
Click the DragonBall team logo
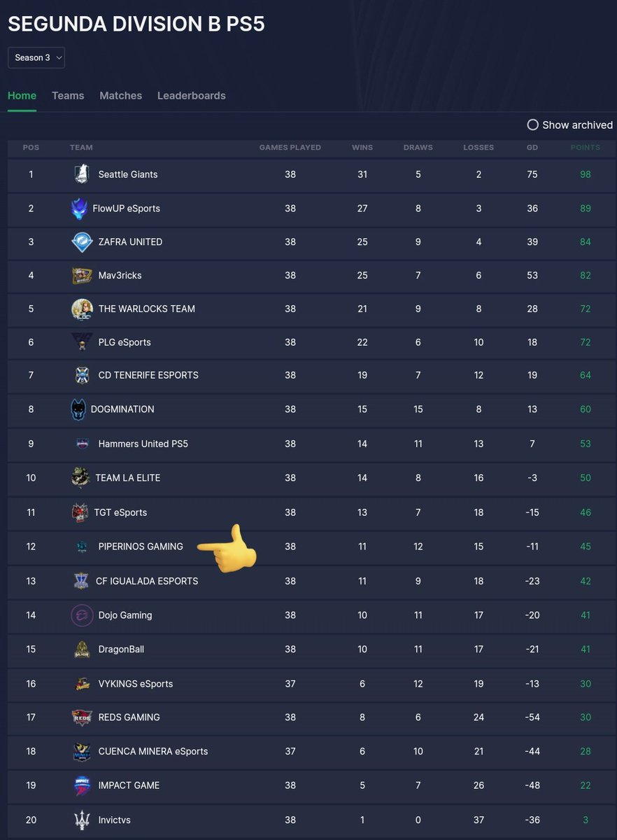[82, 649]
